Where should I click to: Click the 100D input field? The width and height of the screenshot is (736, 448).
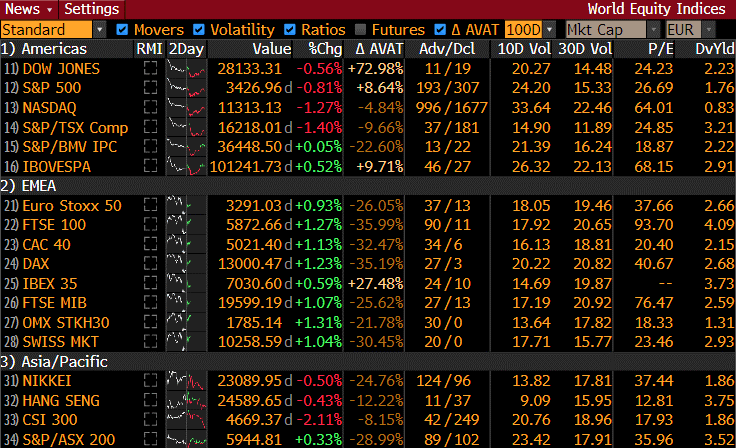pyautogui.click(x=524, y=30)
